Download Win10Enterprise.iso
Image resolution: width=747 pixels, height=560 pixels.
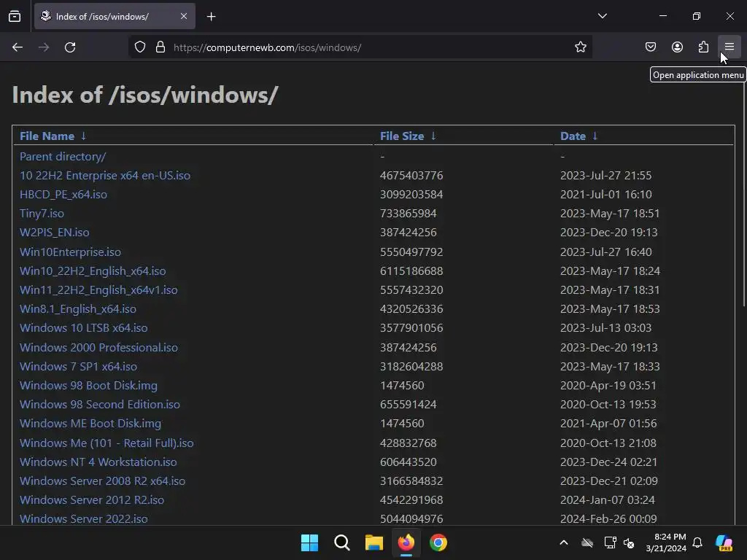(x=70, y=252)
